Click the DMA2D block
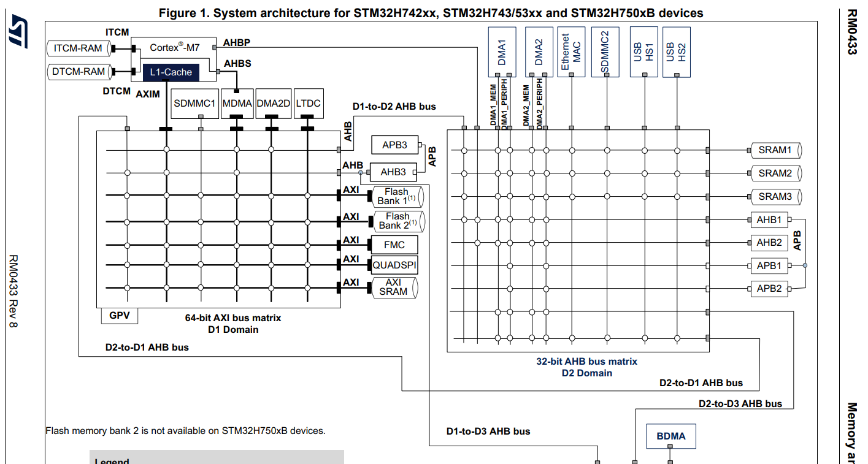Viewport: 868px width, 464px height. tap(272, 103)
